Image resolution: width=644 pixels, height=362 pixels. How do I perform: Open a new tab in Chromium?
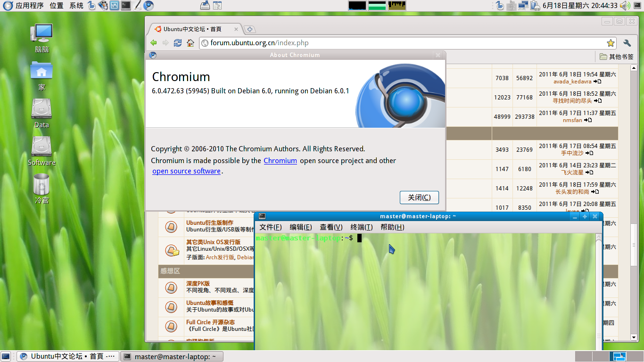(249, 29)
